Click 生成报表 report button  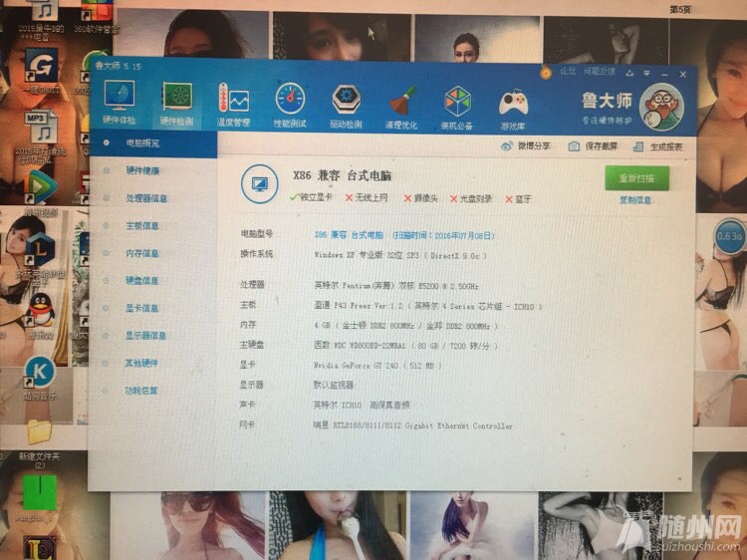(x=658, y=146)
